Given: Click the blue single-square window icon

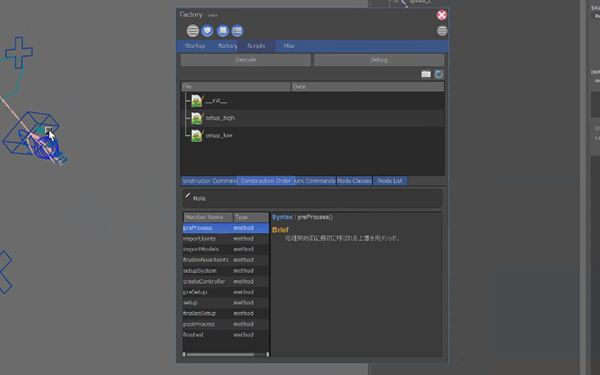Looking at the screenshot, I should (223, 31).
